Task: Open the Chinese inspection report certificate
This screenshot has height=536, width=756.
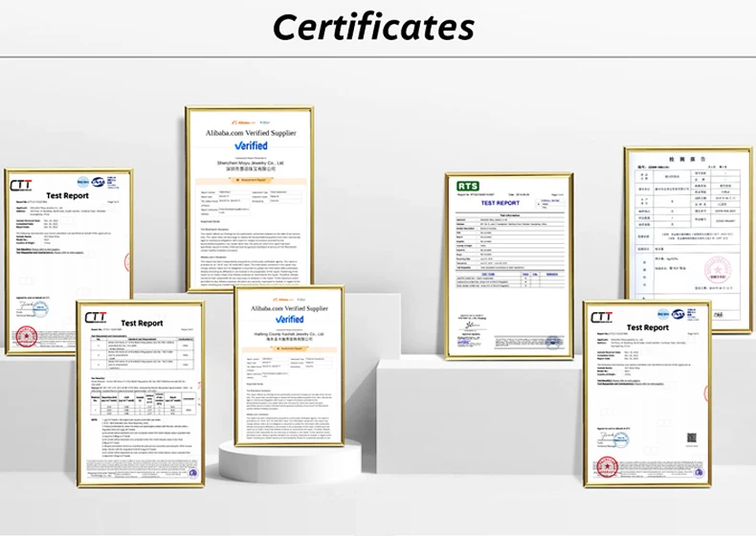Action: pos(687,237)
